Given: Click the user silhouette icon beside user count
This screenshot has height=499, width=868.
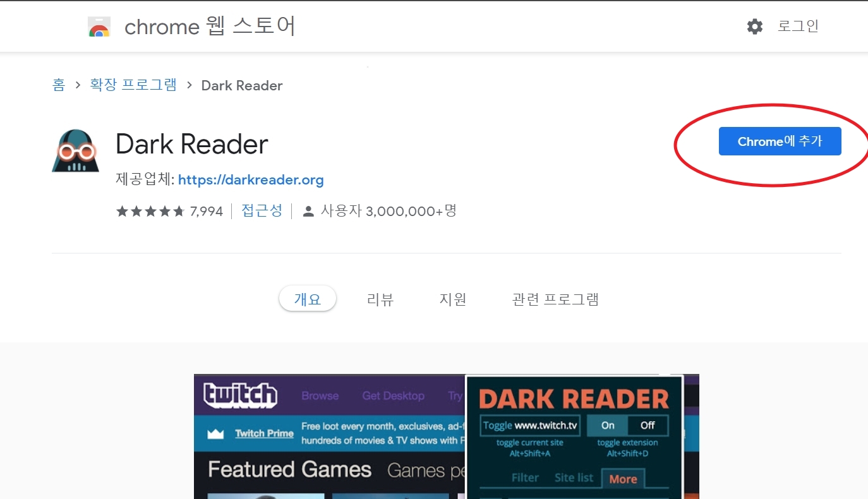Looking at the screenshot, I should point(308,212).
